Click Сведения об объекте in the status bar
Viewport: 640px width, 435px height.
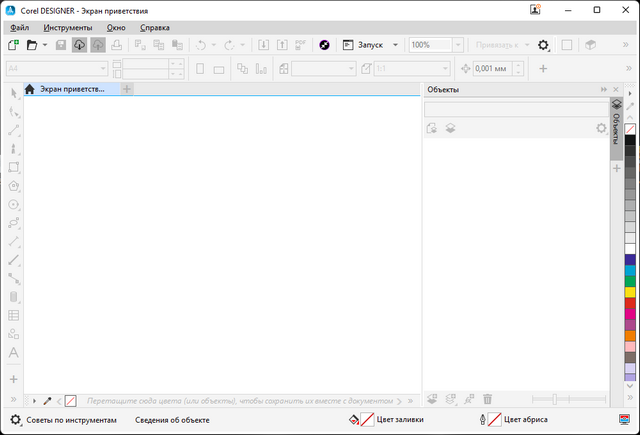tap(172, 420)
